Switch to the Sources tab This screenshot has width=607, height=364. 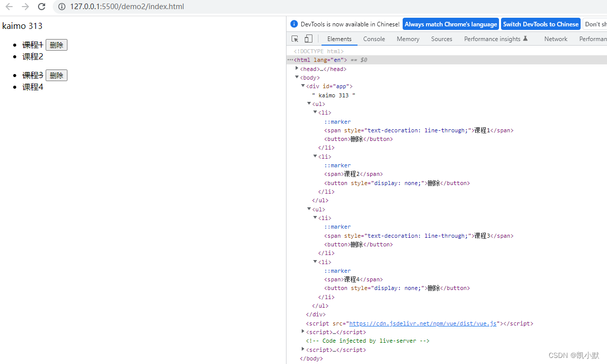pyautogui.click(x=442, y=39)
